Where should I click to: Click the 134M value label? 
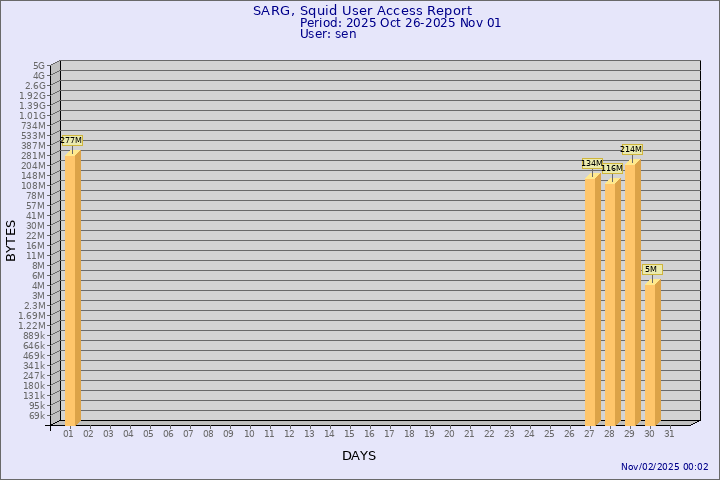coord(592,164)
